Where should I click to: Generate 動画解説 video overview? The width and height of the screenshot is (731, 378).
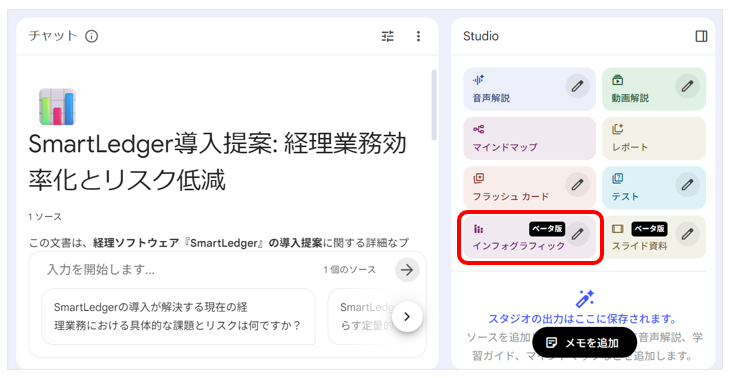tap(654, 89)
